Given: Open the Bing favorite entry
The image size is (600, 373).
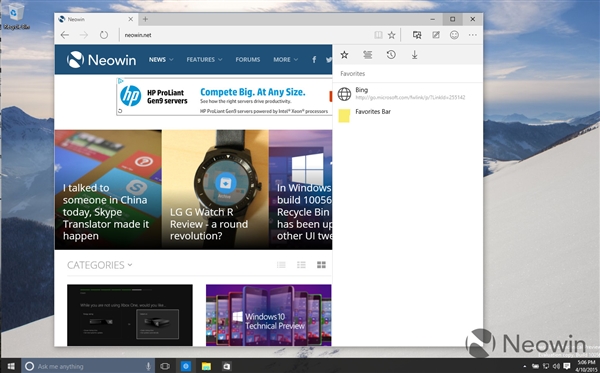Looking at the screenshot, I should [x=408, y=93].
